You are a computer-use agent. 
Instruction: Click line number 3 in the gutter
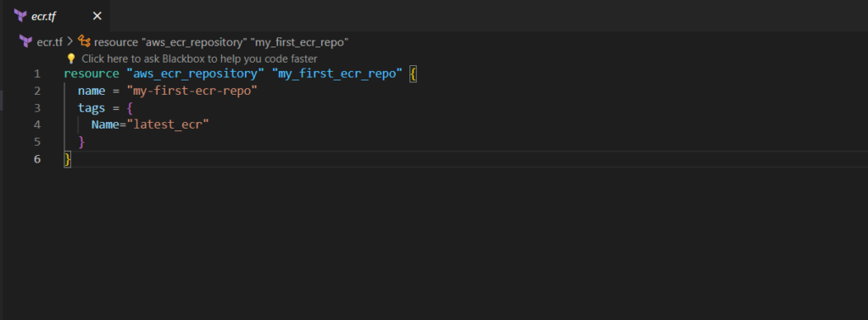click(37, 108)
